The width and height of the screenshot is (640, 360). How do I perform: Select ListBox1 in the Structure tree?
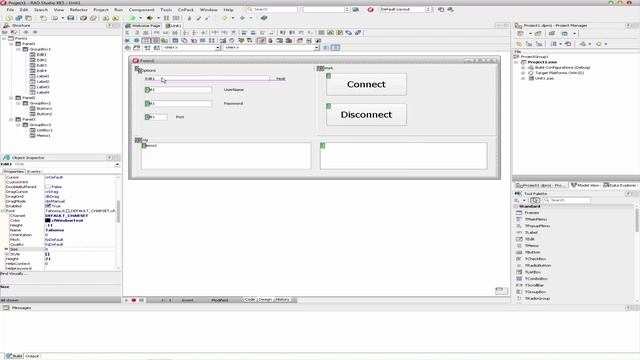point(44,130)
